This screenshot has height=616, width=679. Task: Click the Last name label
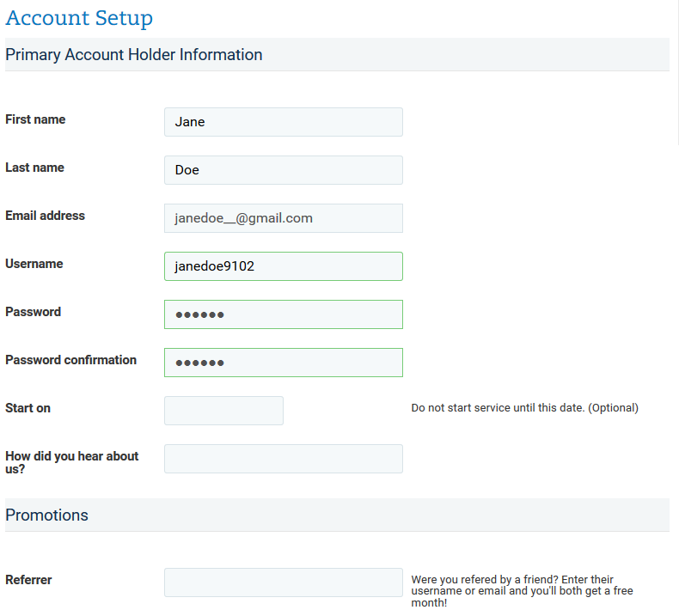(34, 168)
